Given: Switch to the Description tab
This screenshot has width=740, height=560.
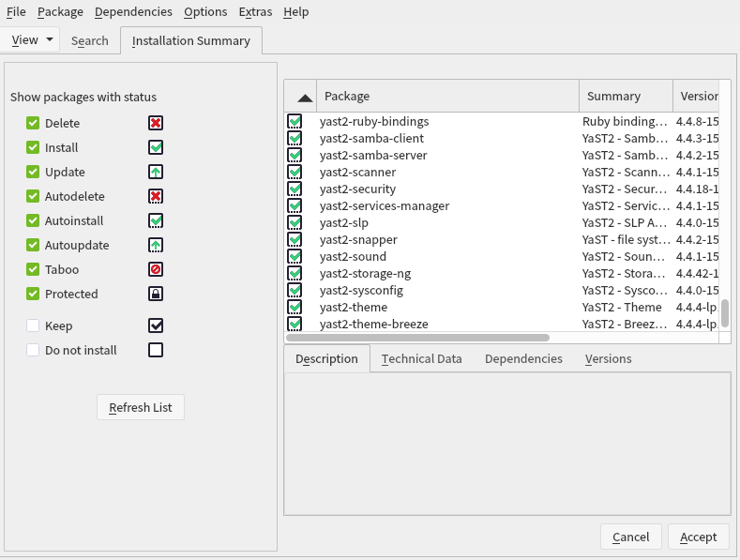Looking at the screenshot, I should (326, 359).
